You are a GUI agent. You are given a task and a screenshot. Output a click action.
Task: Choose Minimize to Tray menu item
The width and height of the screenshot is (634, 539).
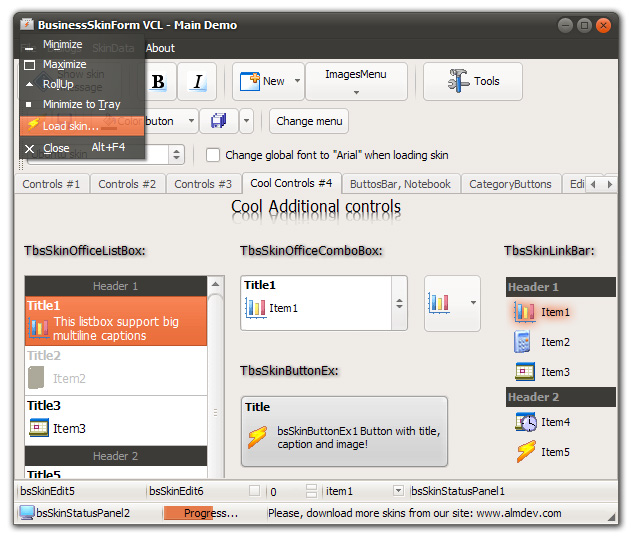82,104
